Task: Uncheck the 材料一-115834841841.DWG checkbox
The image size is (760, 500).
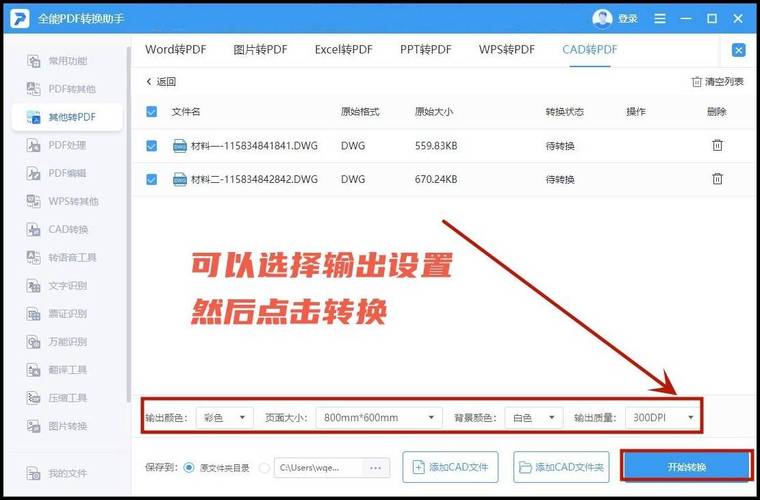Action: 152,145
